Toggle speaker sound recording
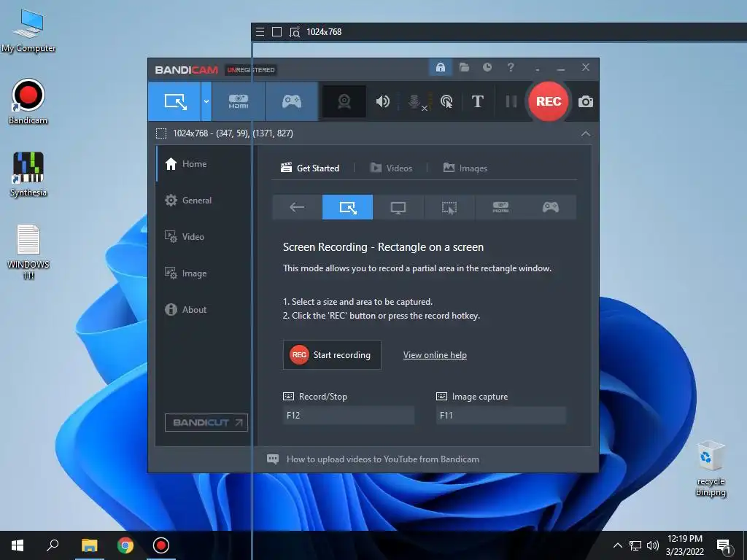The image size is (747, 560). click(x=382, y=101)
